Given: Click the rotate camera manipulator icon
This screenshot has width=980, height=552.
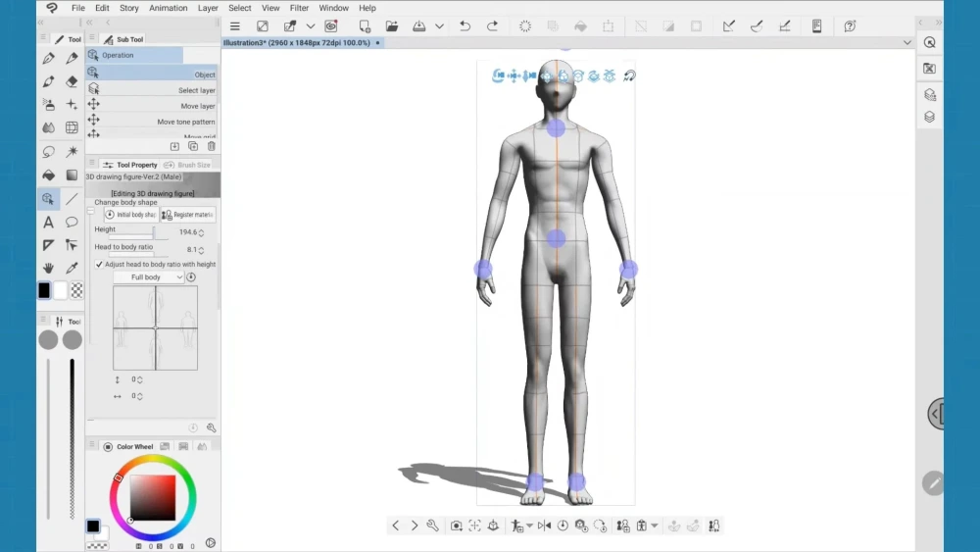Looking at the screenshot, I should 498,75.
